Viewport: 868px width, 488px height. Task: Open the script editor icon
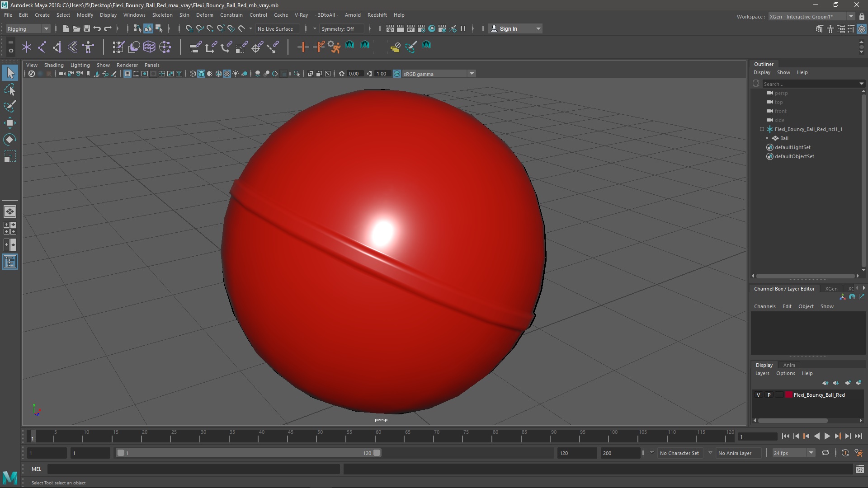[x=859, y=469]
